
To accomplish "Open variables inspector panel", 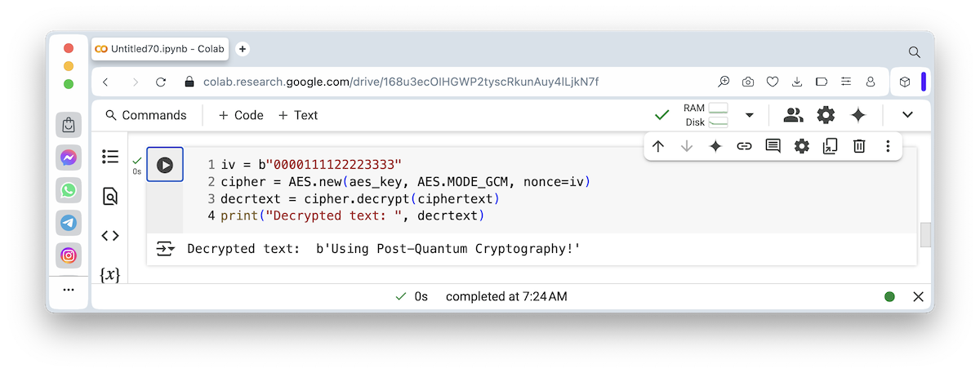I will coord(110,275).
